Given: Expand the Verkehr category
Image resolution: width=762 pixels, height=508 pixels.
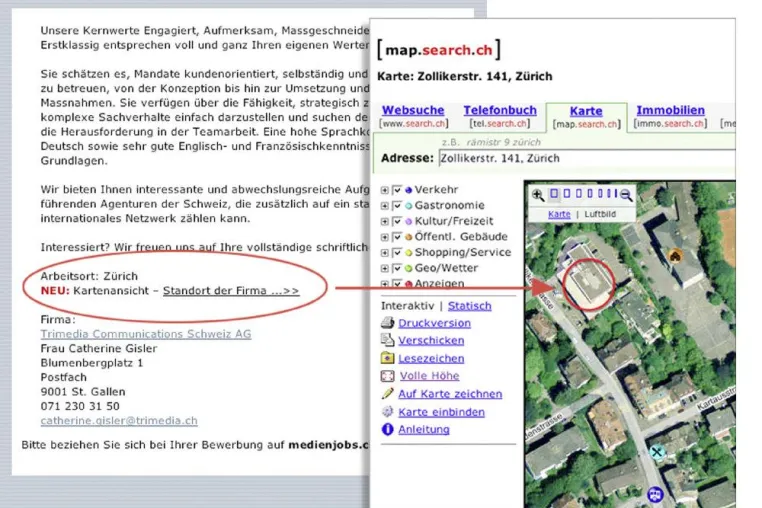Looking at the screenshot, I should 385,190.
